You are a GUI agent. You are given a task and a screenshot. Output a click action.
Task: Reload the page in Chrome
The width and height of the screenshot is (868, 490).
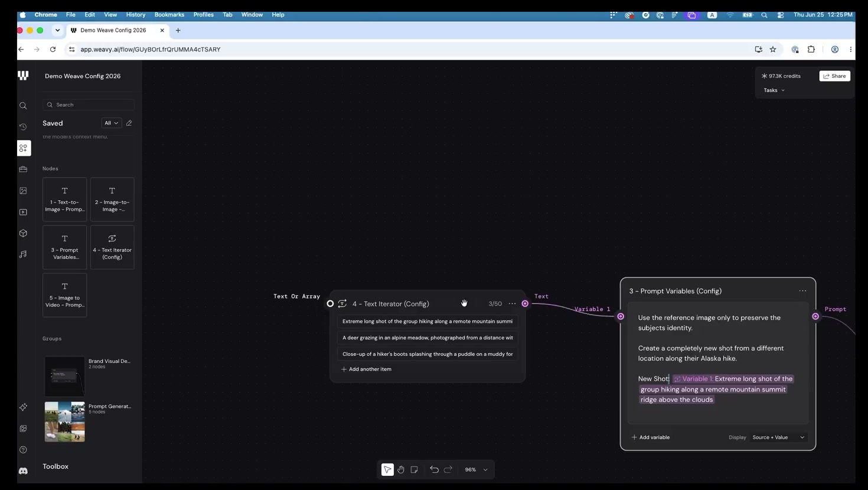(53, 50)
